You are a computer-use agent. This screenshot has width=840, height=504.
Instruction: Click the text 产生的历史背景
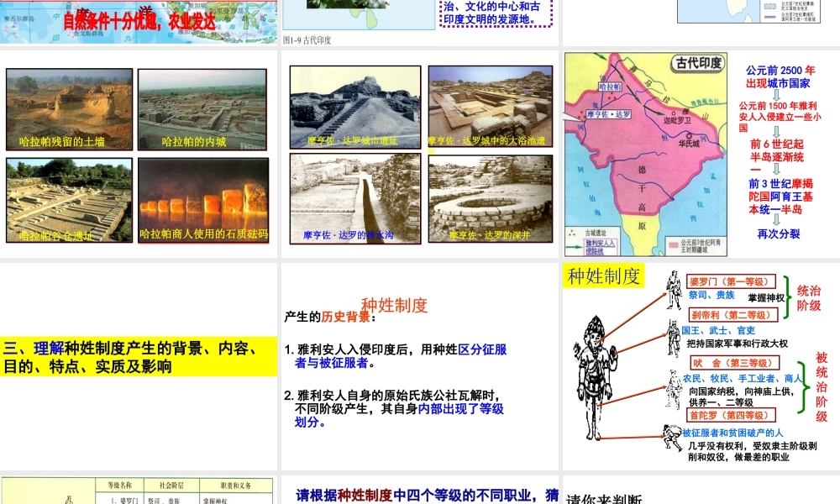coord(329,317)
